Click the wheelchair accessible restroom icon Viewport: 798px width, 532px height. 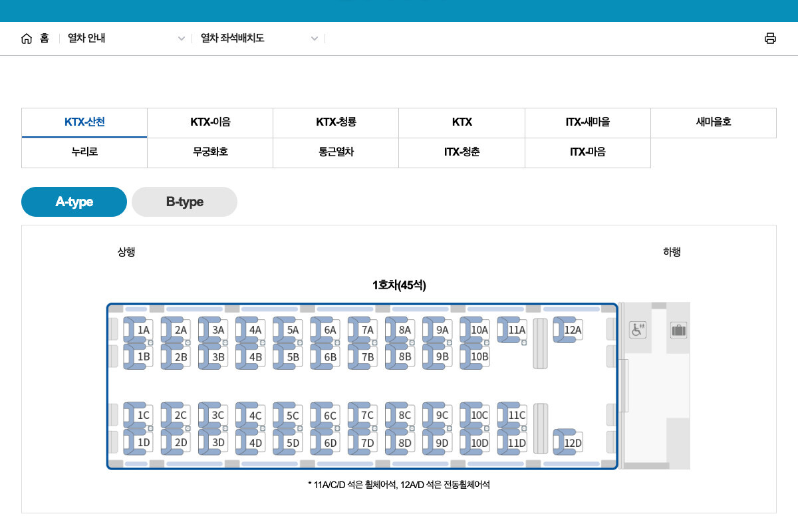click(x=638, y=329)
